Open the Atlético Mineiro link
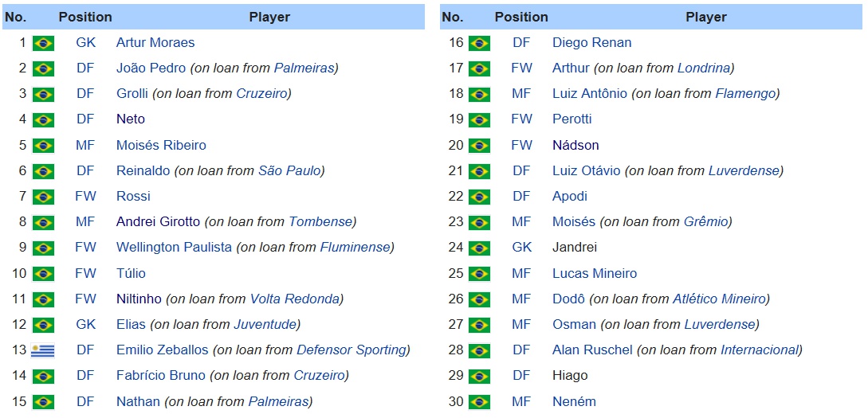The image size is (868, 418). [x=719, y=299]
